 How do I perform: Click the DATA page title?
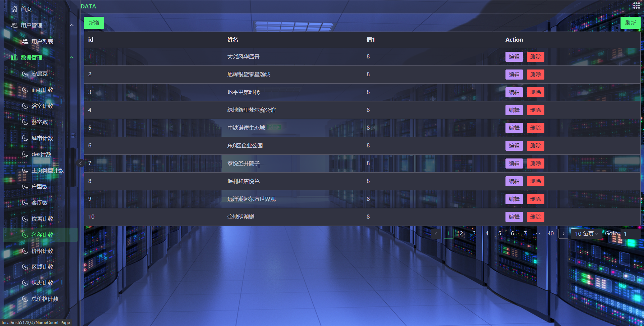pyautogui.click(x=89, y=6)
